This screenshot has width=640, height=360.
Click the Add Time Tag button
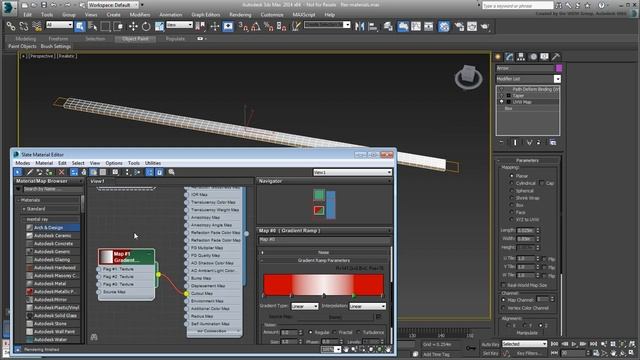click(x=436, y=354)
